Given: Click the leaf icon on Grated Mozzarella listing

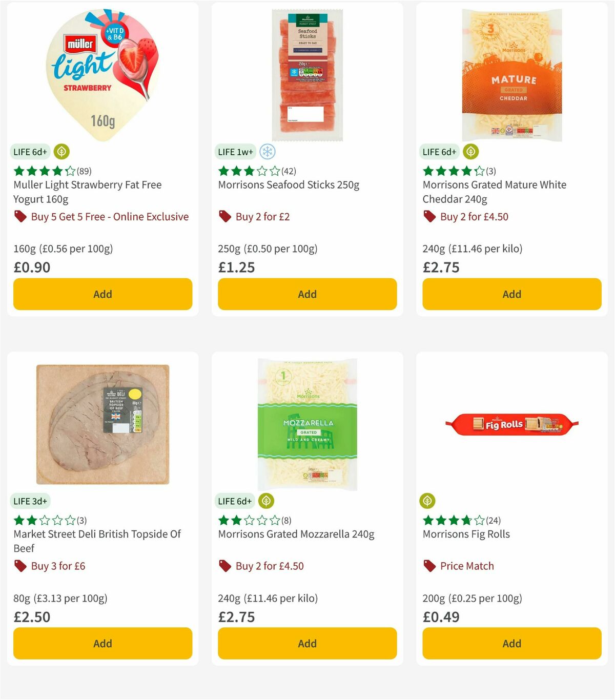Looking at the screenshot, I should tap(265, 501).
